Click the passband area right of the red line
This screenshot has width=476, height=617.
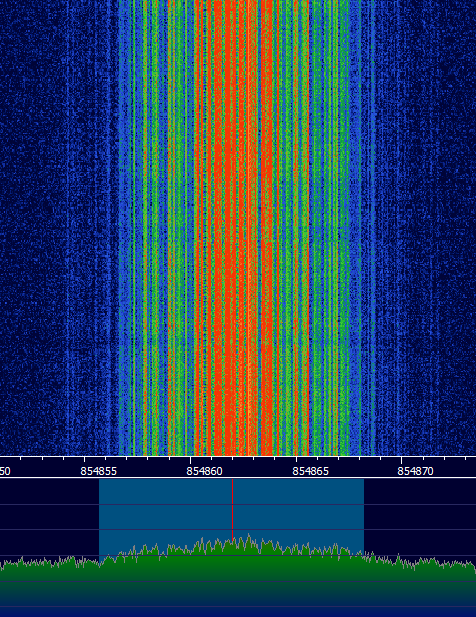[298, 512]
